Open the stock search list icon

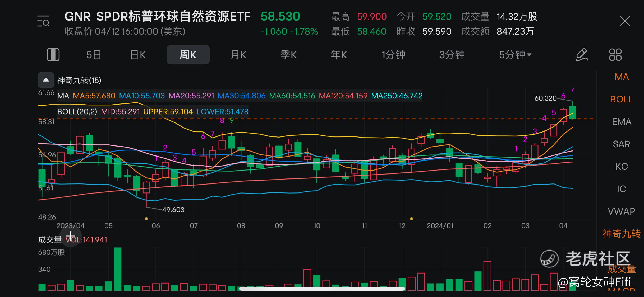(x=43, y=21)
